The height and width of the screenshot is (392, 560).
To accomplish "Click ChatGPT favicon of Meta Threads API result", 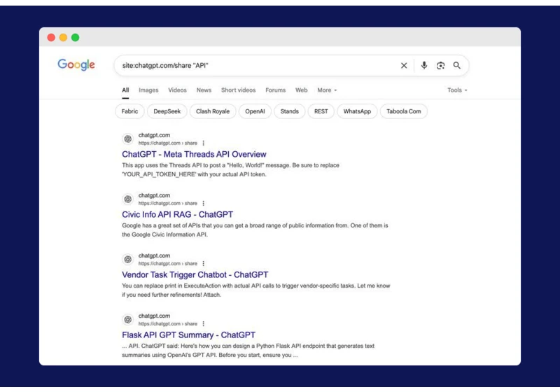I will (x=128, y=139).
